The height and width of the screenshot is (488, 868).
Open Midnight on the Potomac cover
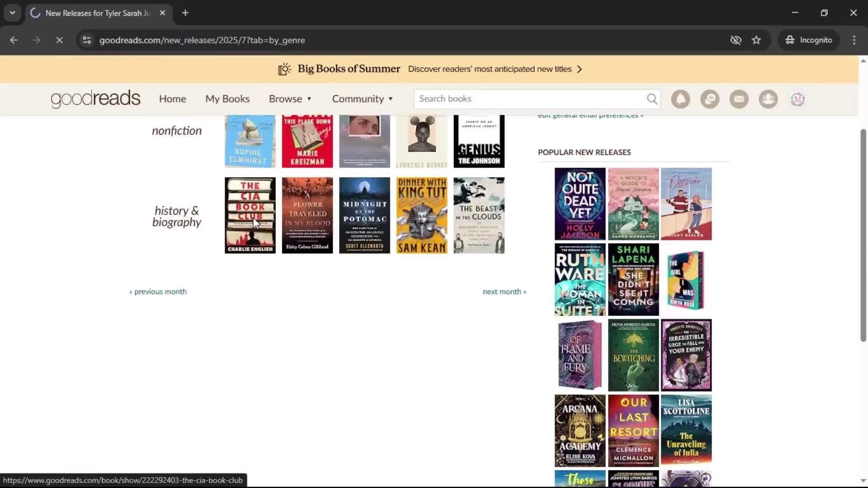364,215
